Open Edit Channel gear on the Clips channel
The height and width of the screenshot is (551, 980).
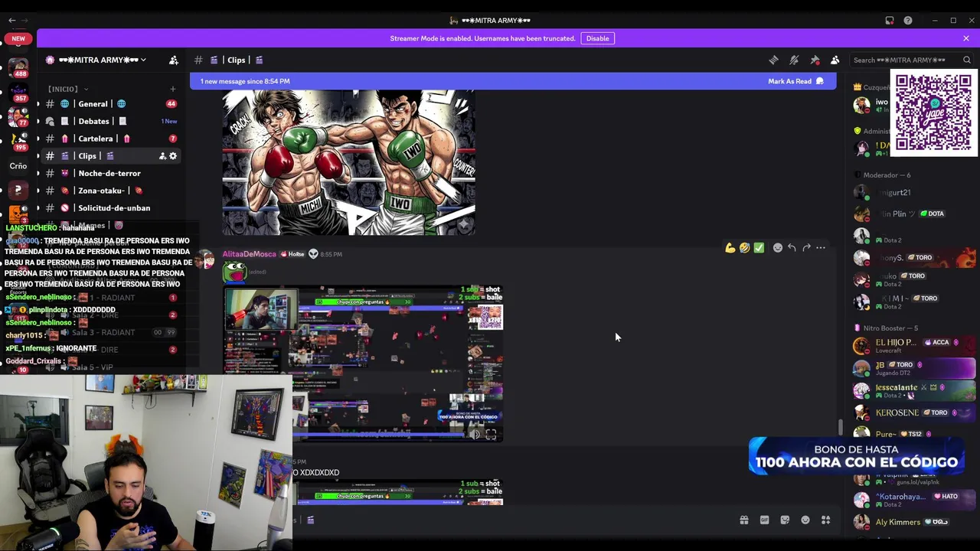(173, 156)
